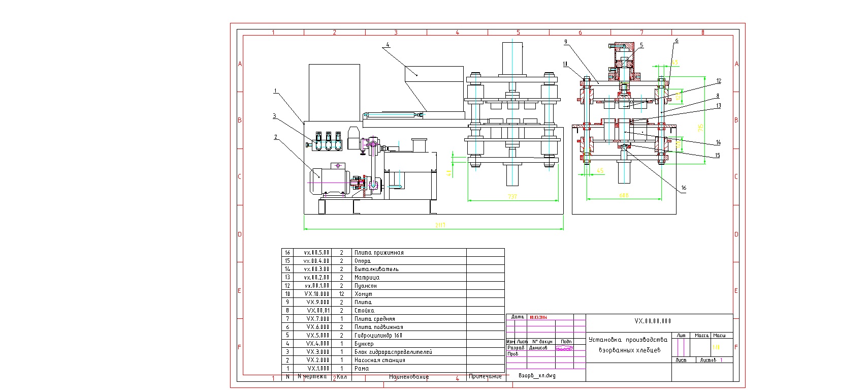The width and height of the screenshot is (868, 390).
Task: Click drawing number 'VX.1.000'
Action: coord(318,368)
